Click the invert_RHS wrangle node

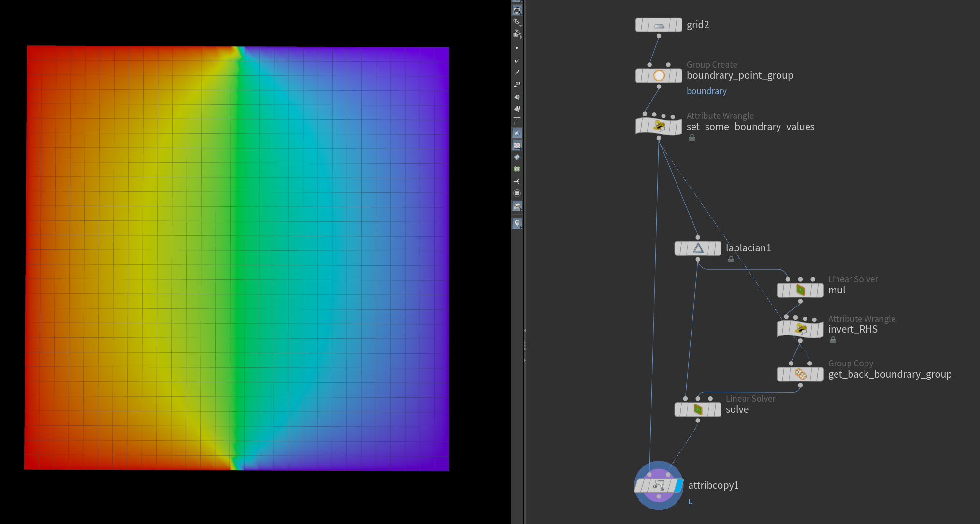(x=800, y=330)
